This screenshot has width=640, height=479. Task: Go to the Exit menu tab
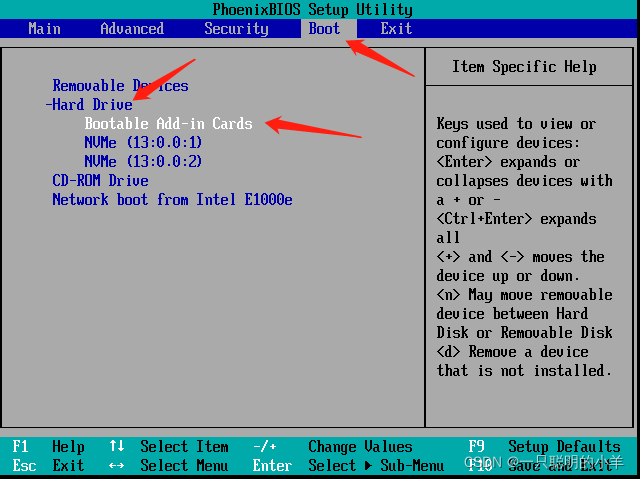click(396, 29)
